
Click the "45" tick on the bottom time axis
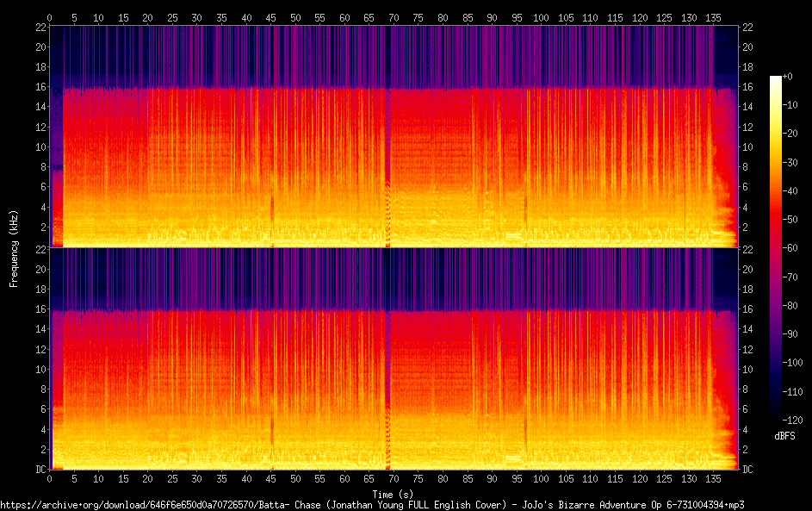click(270, 479)
